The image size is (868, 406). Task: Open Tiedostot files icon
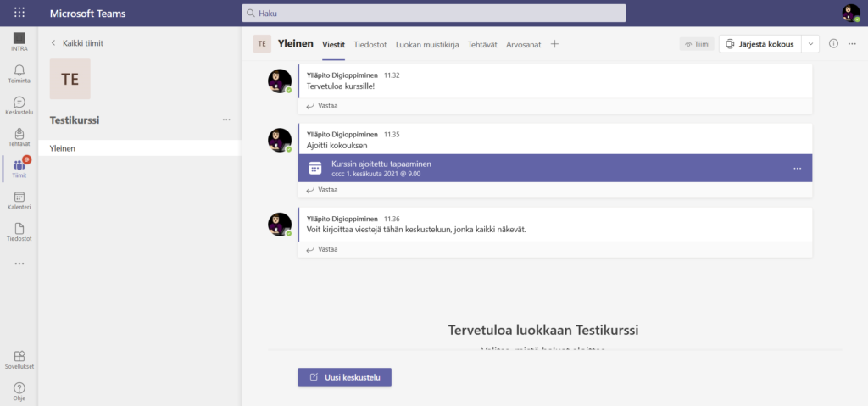[x=19, y=232]
